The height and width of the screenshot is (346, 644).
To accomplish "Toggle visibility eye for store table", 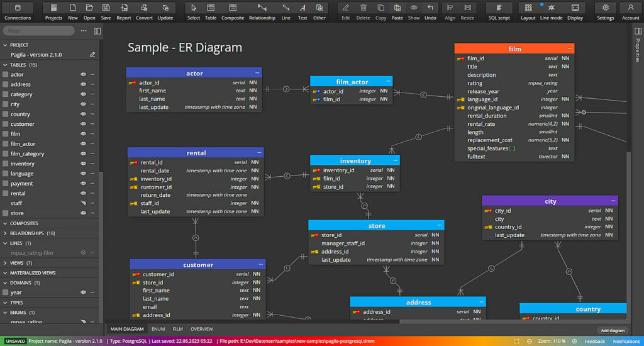I will tap(84, 213).
